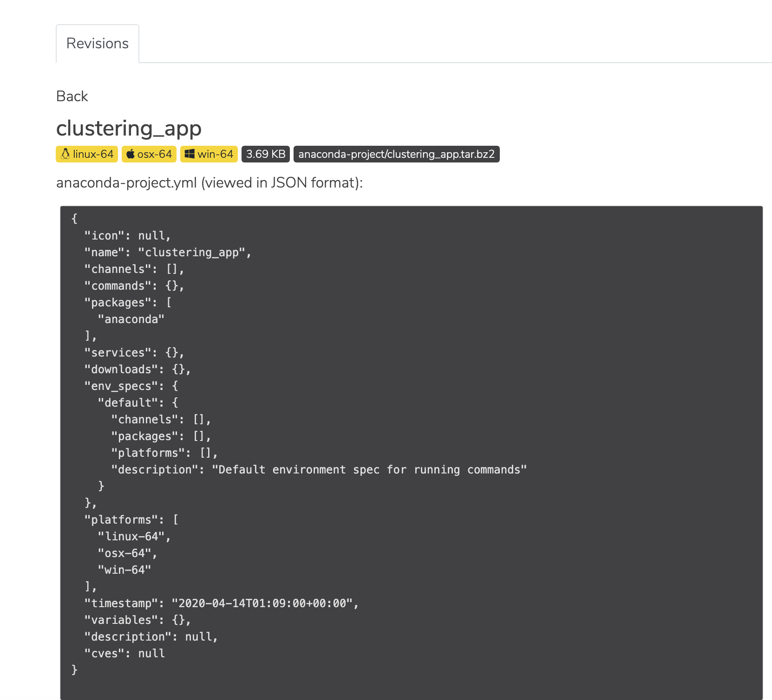Click the "icon": null line
The image size is (772, 700).
pyautogui.click(x=128, y=236)
